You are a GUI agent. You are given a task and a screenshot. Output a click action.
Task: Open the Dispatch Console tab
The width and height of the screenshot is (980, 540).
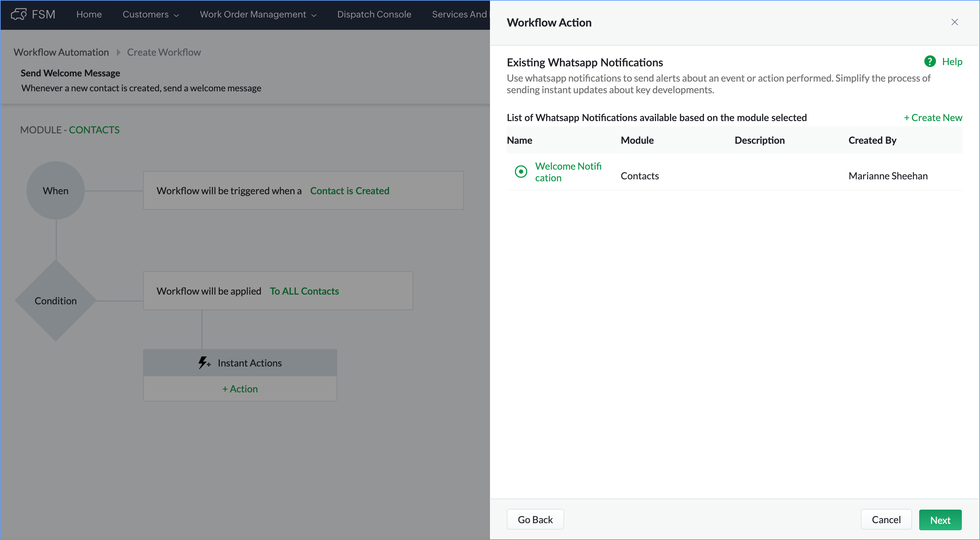373,15
